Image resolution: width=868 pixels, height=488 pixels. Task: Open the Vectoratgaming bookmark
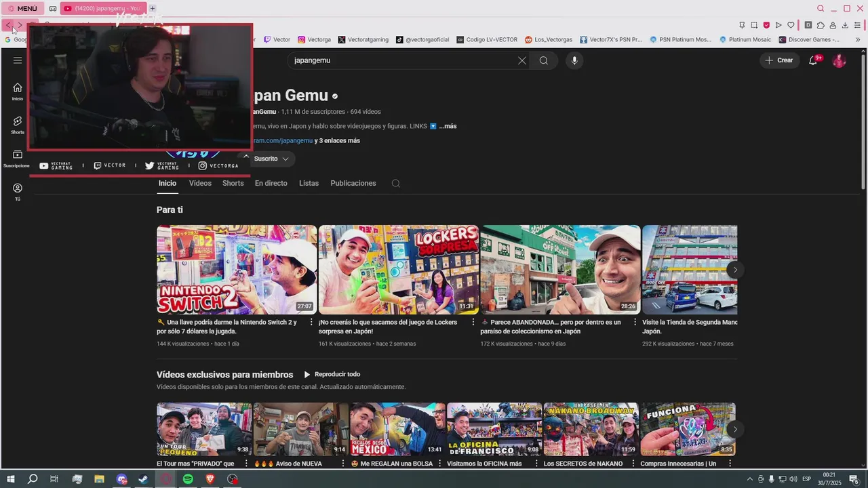pos(363,39)
